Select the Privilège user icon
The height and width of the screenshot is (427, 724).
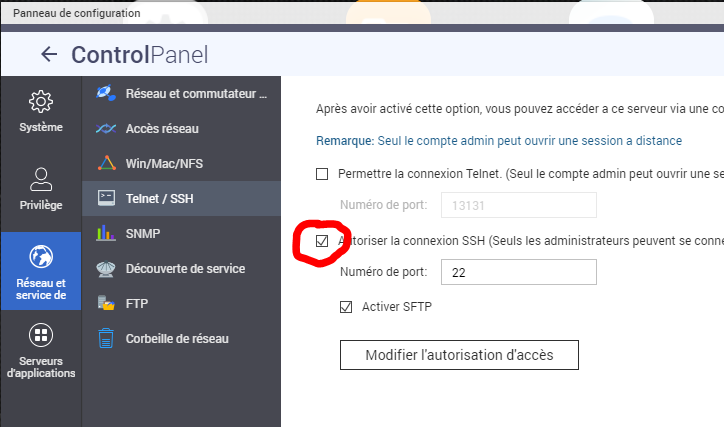click(40, 179)
